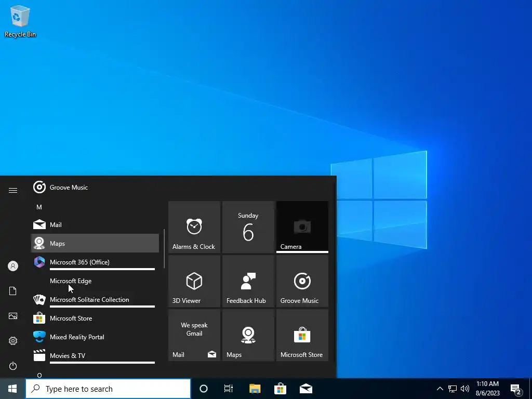Open Pictures from Start sidebar
This screenshot has width=532, height=399.
(x=13, y=316)
